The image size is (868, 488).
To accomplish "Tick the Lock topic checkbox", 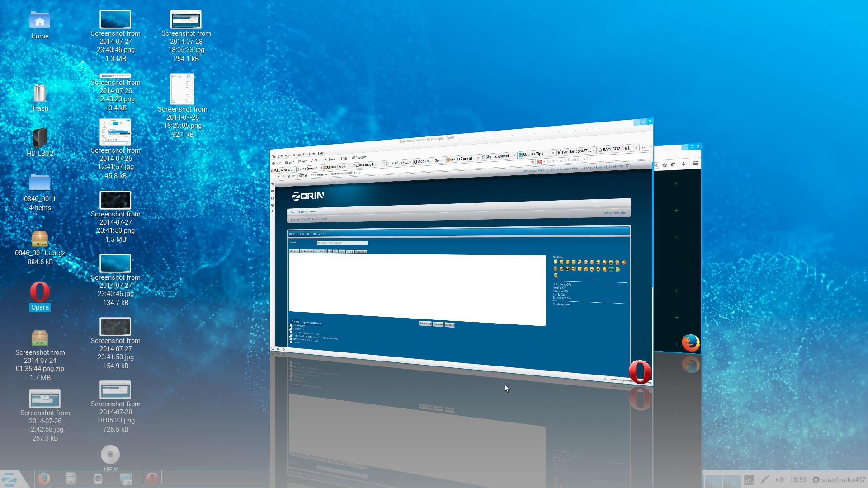I will (x=291, y=343).
